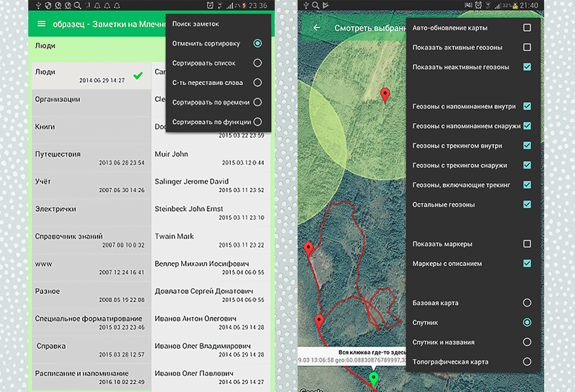Tap the green marker at map bottom
The image size is (575, 392).
(374, 379)
